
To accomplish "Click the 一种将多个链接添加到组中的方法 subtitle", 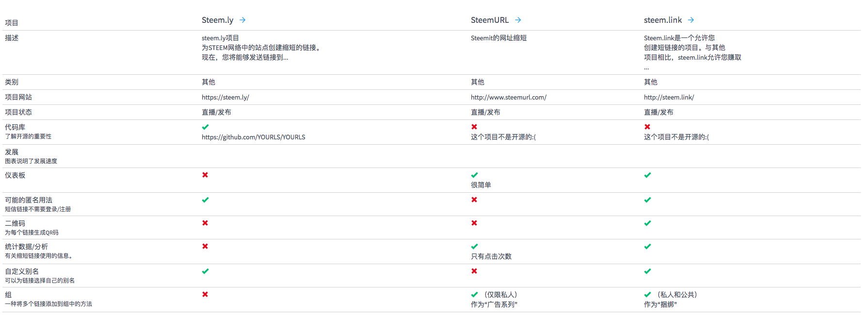I will (48, 304).
